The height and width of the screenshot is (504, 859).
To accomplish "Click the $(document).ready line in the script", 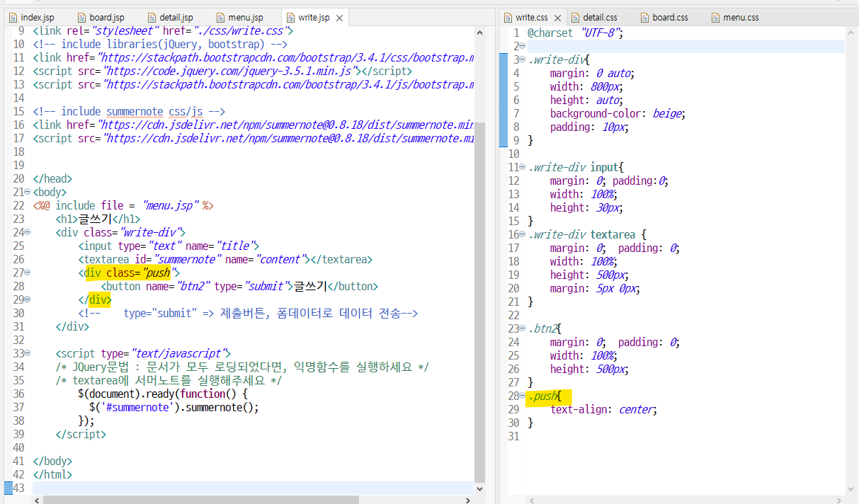I will click(163, 394).
